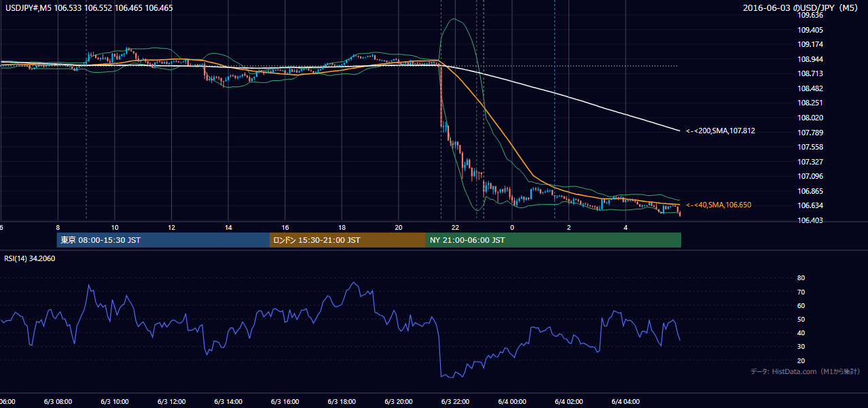Click hour label 14 under the price chart
The width and height of the screenshot is (868, 408).
(x=228, y=227)
